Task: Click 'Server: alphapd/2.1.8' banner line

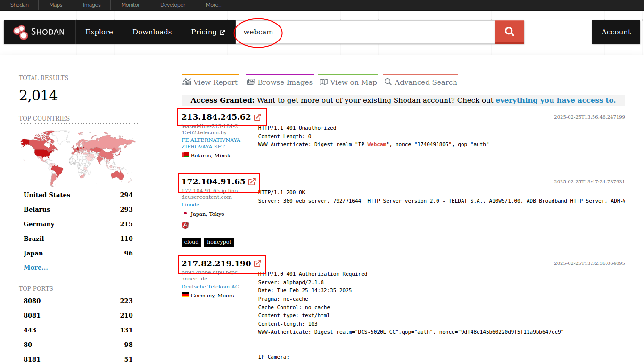Action: pyautogui.click(x=291, y=282)
